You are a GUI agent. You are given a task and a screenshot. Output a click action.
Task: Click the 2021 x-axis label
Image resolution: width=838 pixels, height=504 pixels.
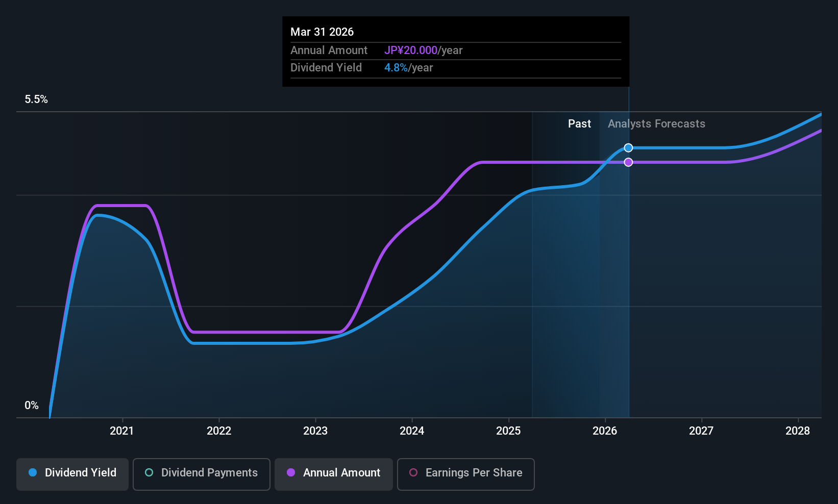(x=122, y=431)
